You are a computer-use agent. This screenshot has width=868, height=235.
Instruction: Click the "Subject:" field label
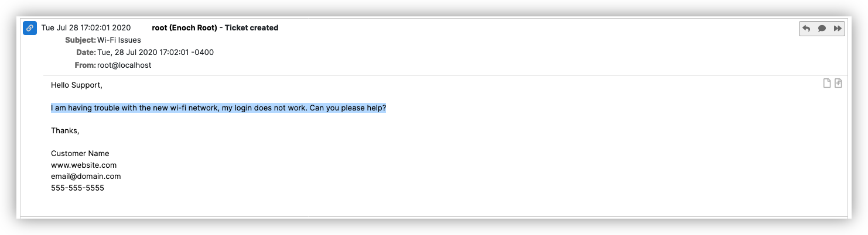(x=80, y=40)
